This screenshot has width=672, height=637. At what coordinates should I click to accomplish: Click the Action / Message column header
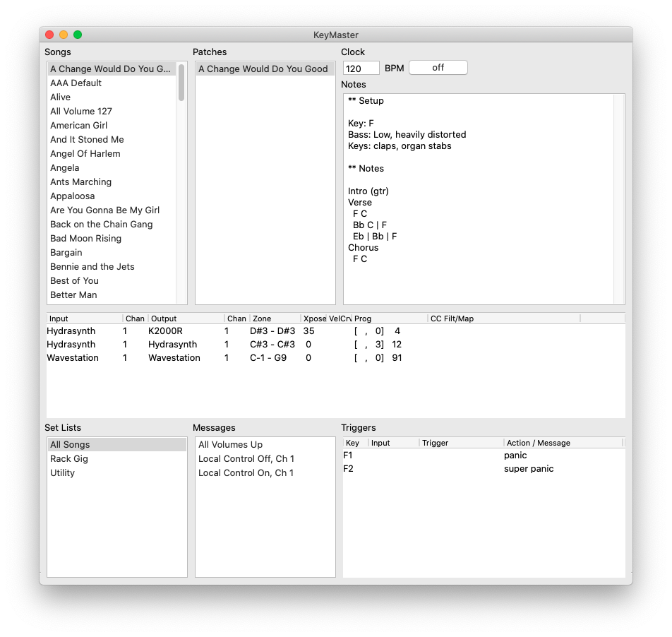point(563,443)
